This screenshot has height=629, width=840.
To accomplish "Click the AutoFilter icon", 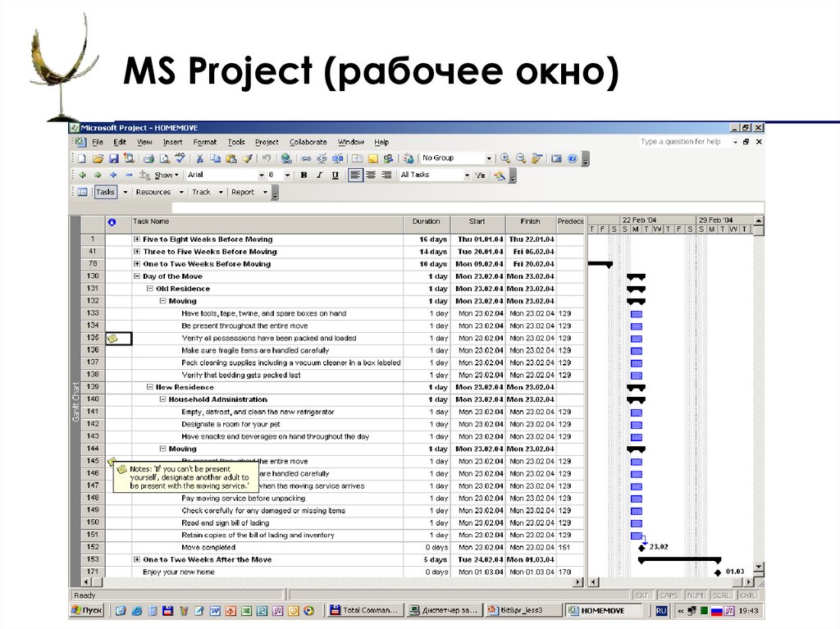I will point(480,175).
